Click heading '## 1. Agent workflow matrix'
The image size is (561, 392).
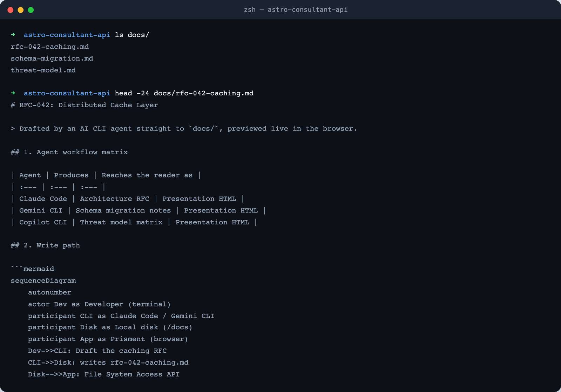click(69, 152)
